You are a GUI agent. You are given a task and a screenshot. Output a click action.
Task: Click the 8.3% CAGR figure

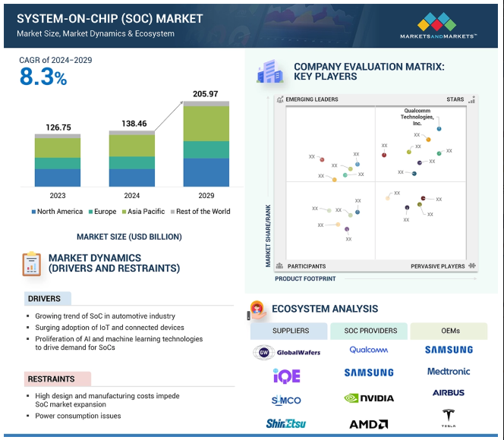(43, 77)
